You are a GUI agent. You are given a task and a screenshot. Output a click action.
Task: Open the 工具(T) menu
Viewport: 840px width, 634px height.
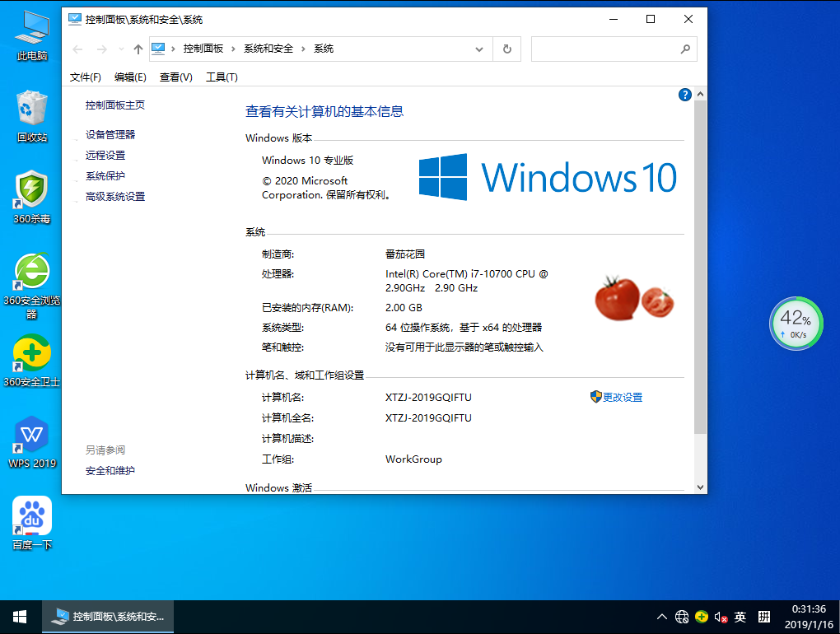coord(222,77)
